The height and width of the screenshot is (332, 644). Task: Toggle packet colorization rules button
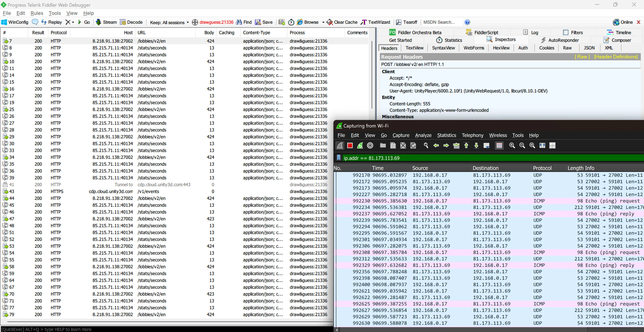499,146
